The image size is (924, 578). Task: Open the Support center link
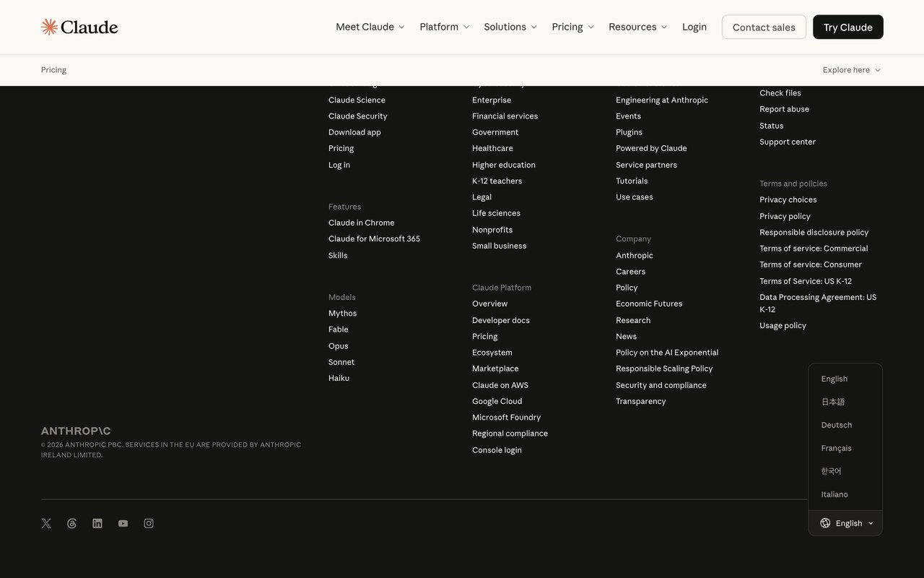pyautogui.click(x=788, y=142)
